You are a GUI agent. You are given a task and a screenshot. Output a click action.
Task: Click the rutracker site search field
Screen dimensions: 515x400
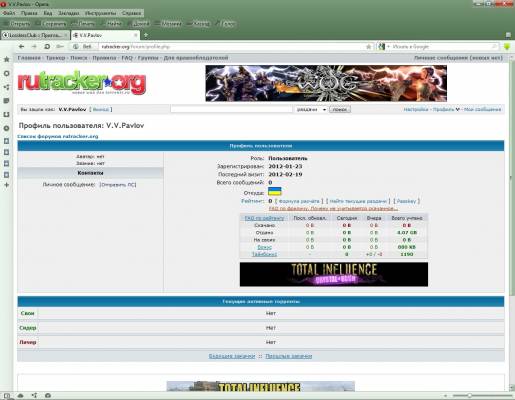click(231, 109)
